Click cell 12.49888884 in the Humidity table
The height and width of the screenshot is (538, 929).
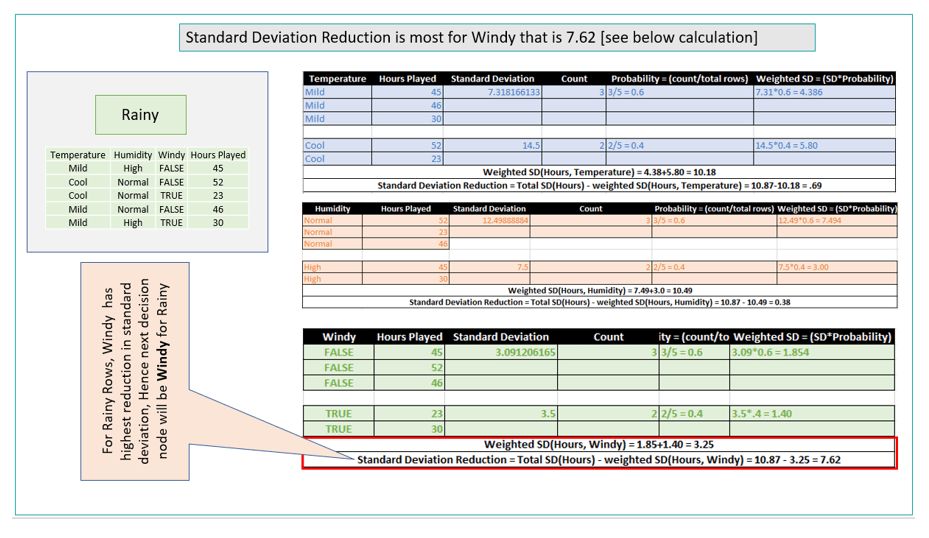click(489, 220)
